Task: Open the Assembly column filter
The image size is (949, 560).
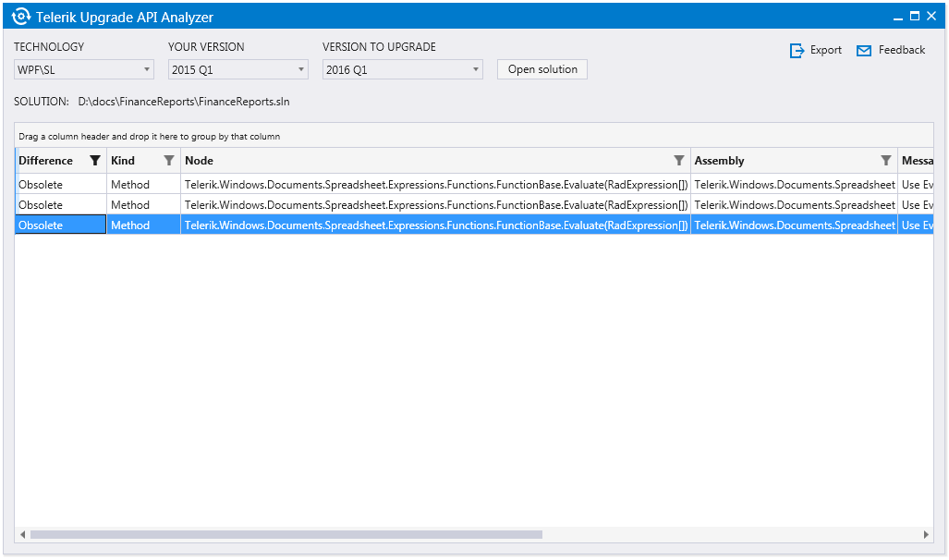Action: tap(886, 161)
